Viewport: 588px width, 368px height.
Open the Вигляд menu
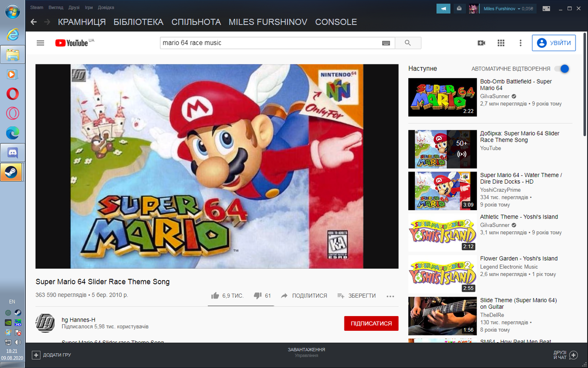[56, 7]
